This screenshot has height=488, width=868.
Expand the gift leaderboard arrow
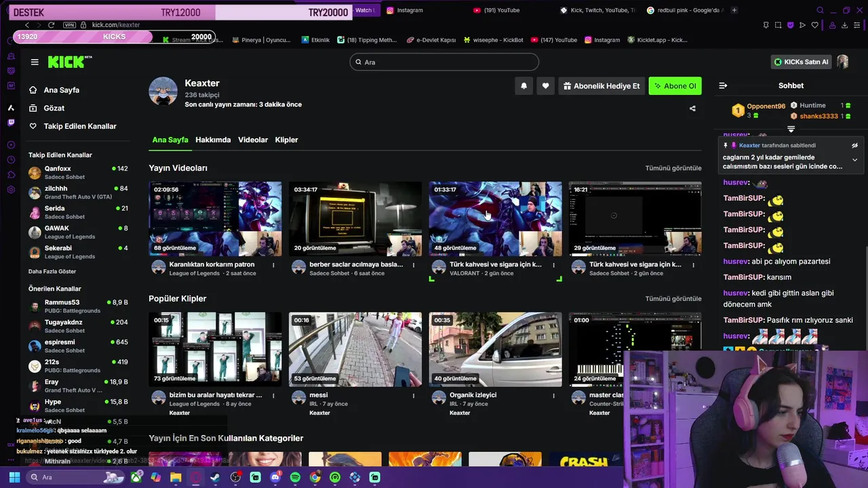791,129
